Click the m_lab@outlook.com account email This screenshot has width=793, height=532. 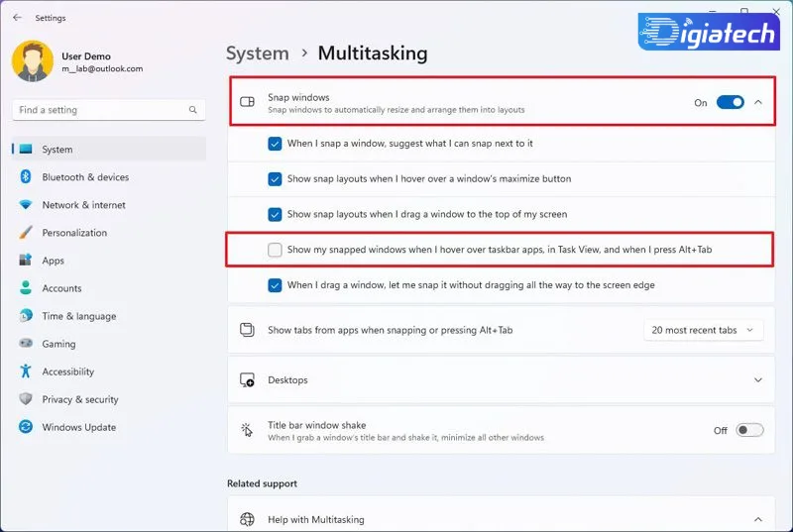[x=102, y=68]
